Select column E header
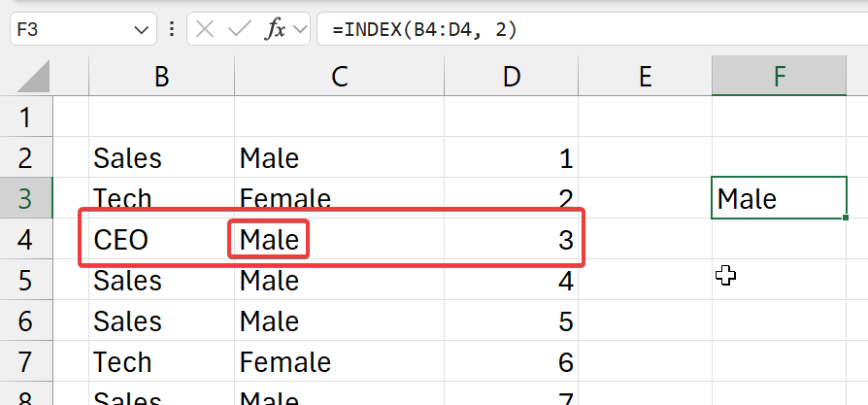Screen dimensions: 868x405 645,78
